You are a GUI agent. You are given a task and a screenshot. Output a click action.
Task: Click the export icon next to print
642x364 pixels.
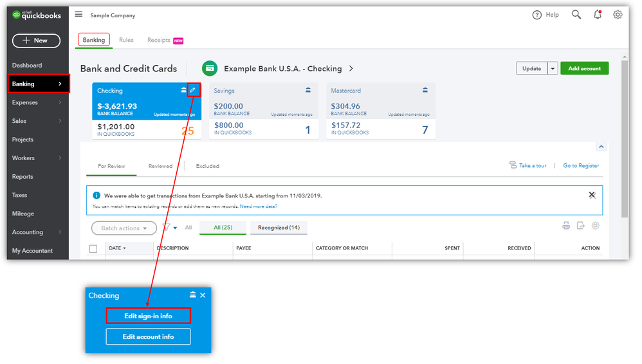coord(581,226)
